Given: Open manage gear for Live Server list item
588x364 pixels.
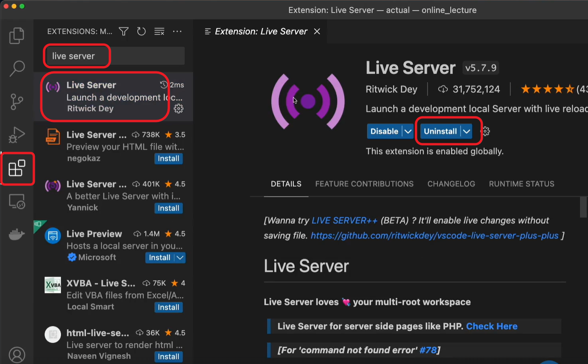Looking at the screenshot, I should click(179, 109).
